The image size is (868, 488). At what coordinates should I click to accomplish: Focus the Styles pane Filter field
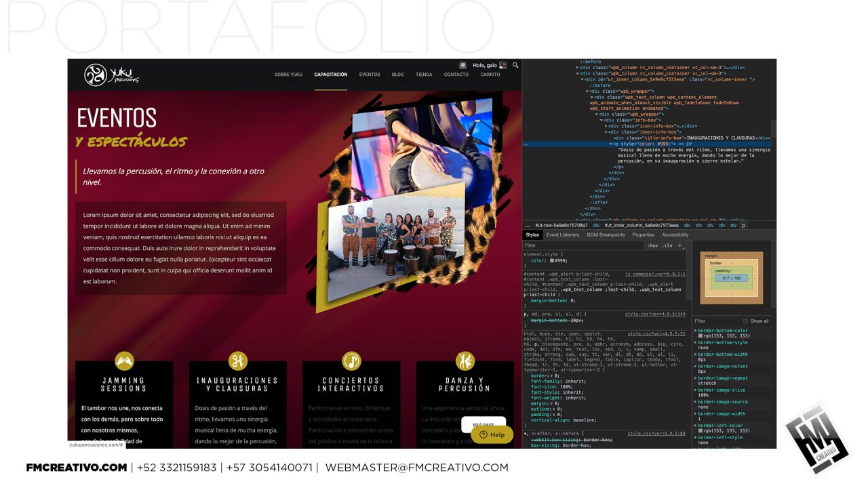click(x=583, y=245)
